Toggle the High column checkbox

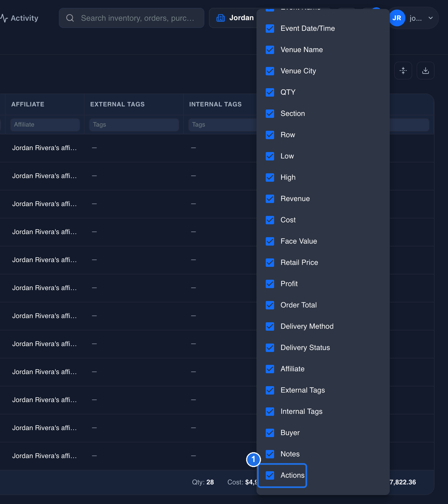coord(270,177)
